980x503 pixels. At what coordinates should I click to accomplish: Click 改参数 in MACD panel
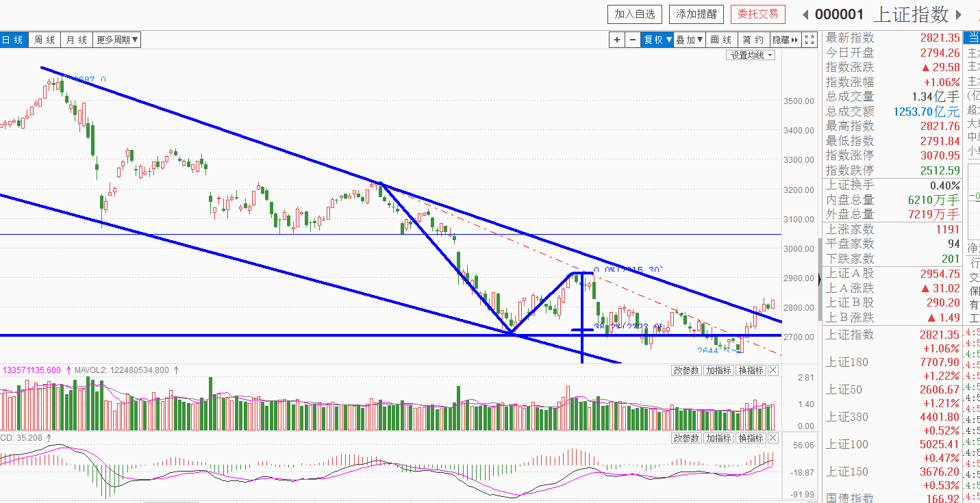(x=687, y=438)
